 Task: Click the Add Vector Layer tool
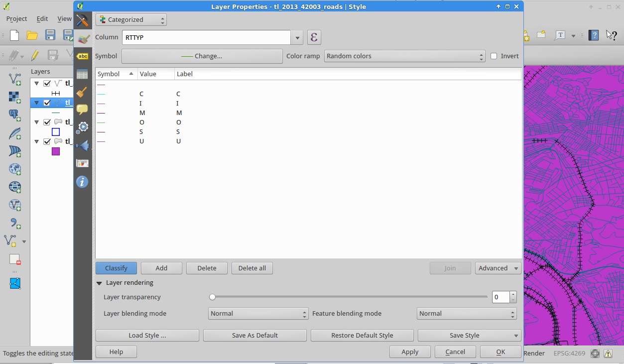15,79
